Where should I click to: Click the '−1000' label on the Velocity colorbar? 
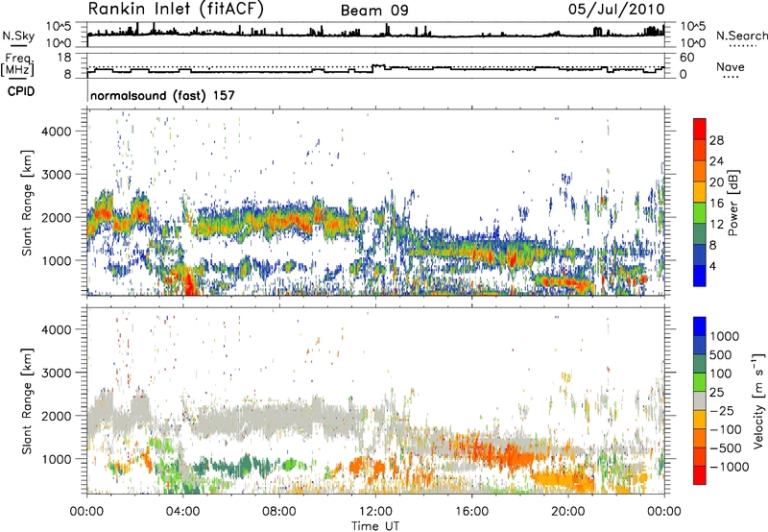[x=730, y=467]
